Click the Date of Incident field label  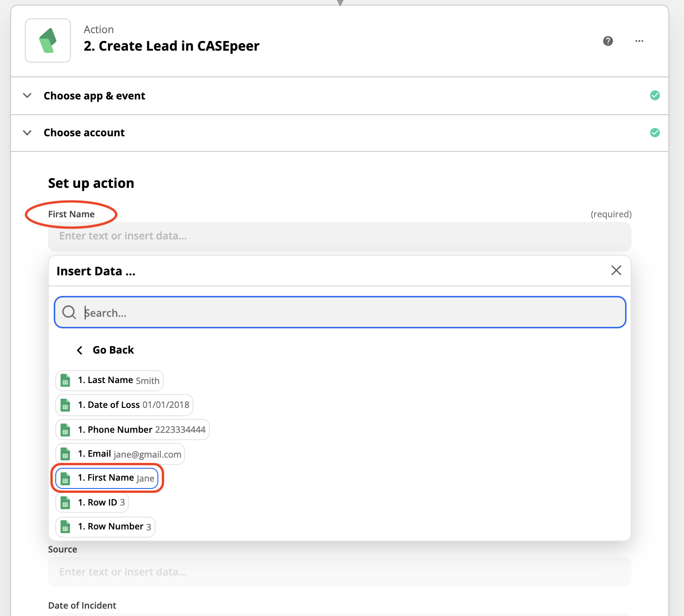coord(82,605)
